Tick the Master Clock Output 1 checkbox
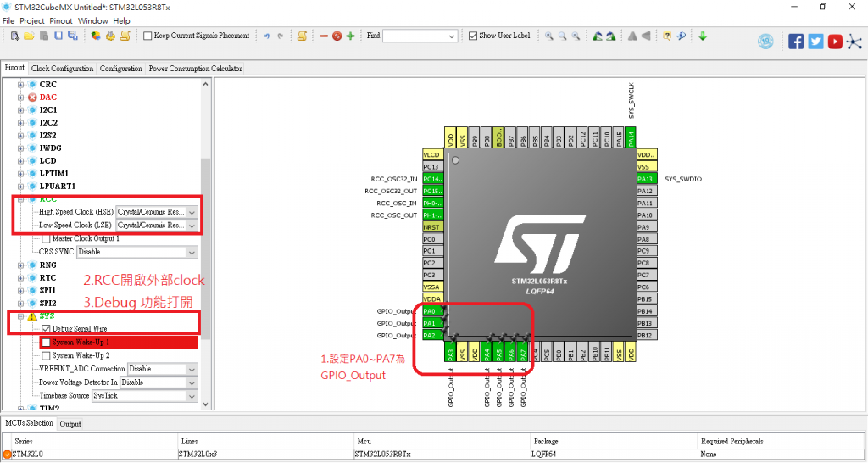The width and height of the screenshot is (868, 463). click(x=46, y=238)
